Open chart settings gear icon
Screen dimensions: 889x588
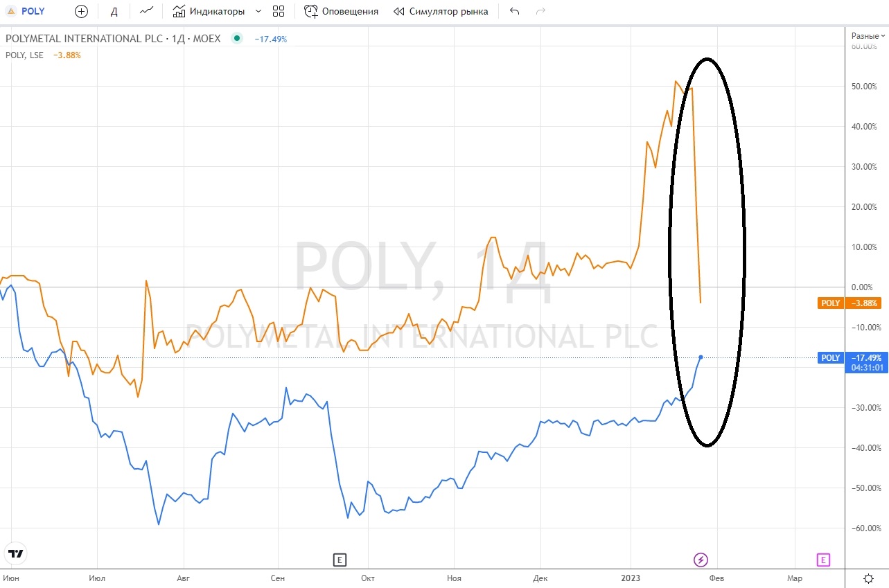pos(868,578)
